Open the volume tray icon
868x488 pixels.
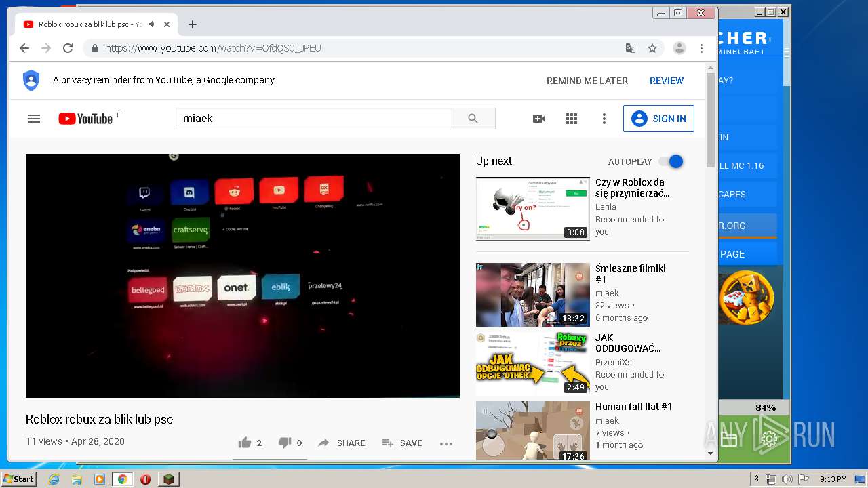click(787, 479)
